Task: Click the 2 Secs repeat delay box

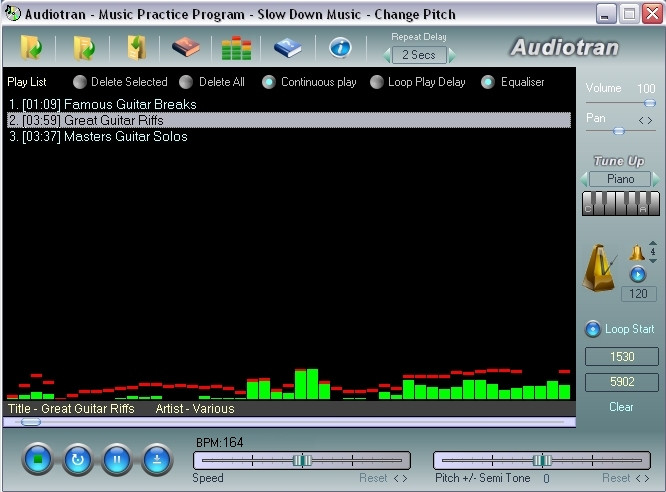Action: [419, 55]
